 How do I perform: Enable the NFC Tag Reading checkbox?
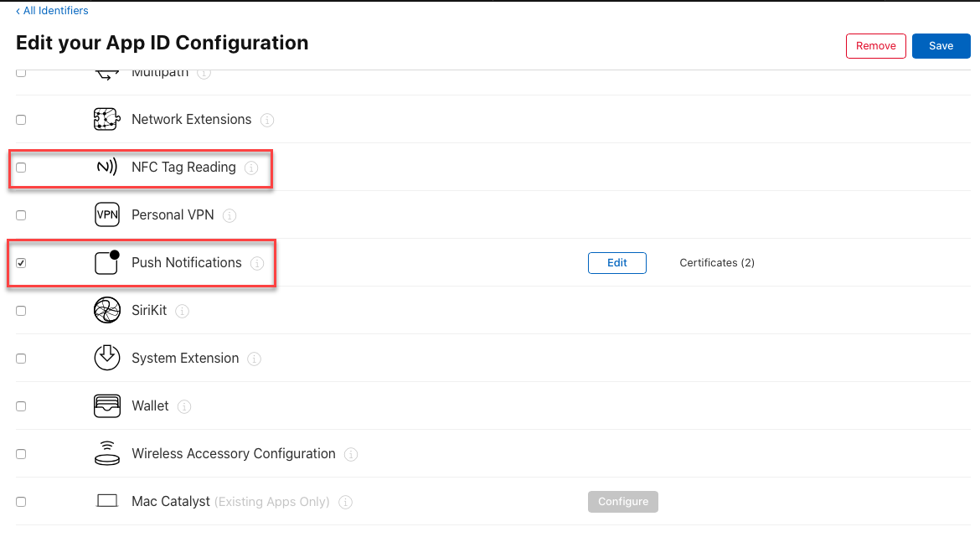tap(21, 168)
